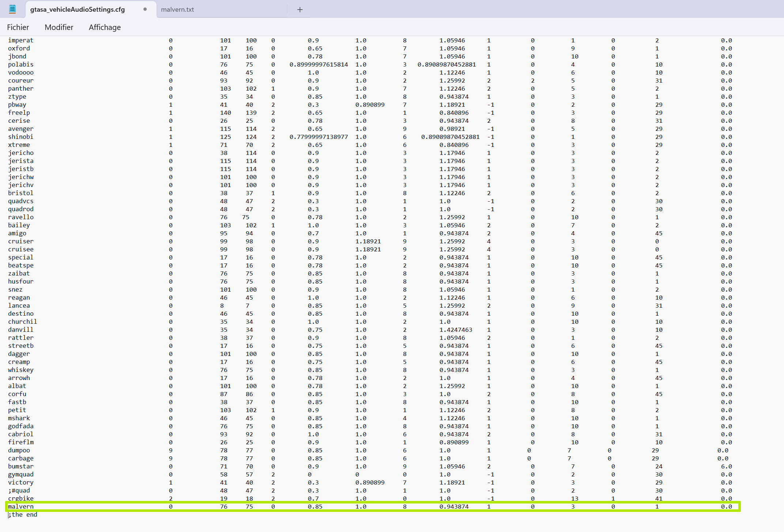Place cursor on the 'danvill' value 1.4247463
Image resolution: width=784 pixels, height=532 pixels.
[456, 330]
